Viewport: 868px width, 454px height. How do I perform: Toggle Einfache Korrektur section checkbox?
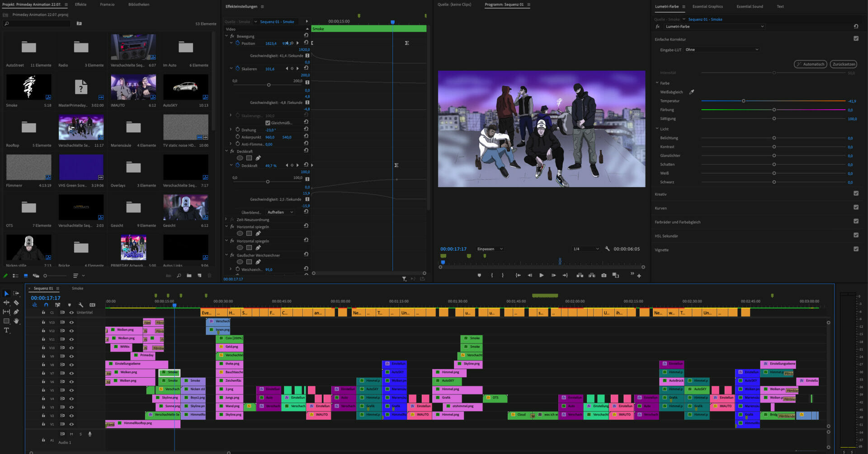click(x=856, y=39)
